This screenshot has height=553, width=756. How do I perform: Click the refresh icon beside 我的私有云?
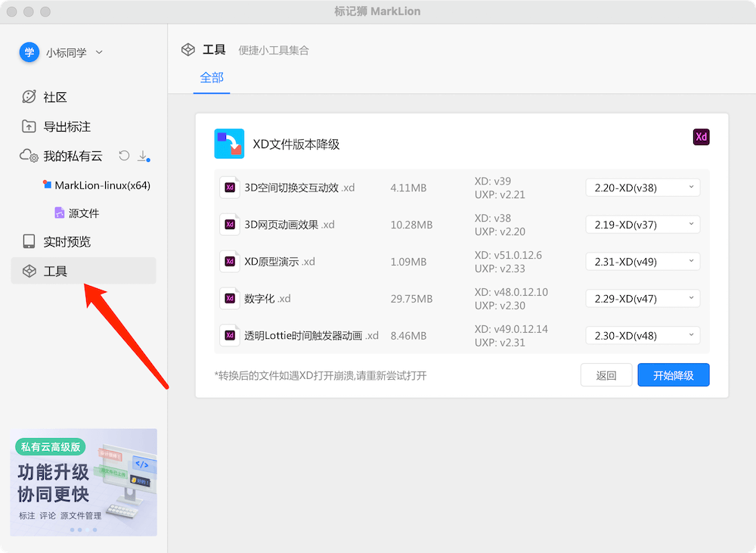(x=125, y=156)
